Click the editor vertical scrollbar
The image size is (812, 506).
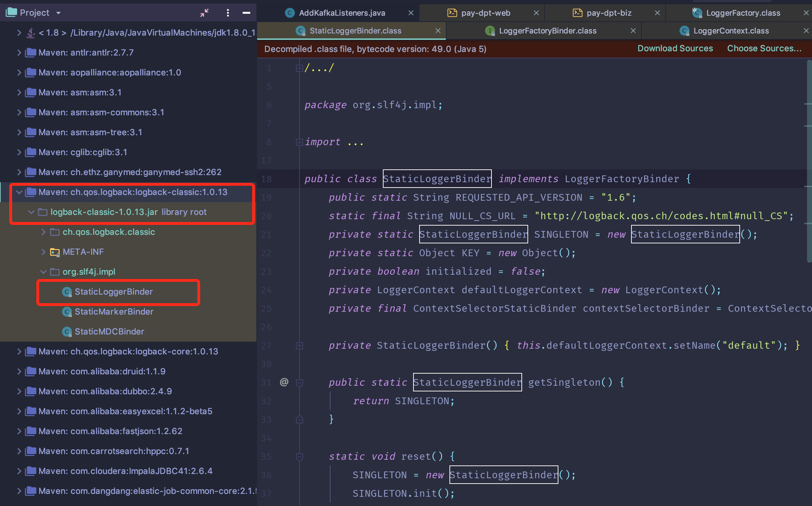point(808,160)
